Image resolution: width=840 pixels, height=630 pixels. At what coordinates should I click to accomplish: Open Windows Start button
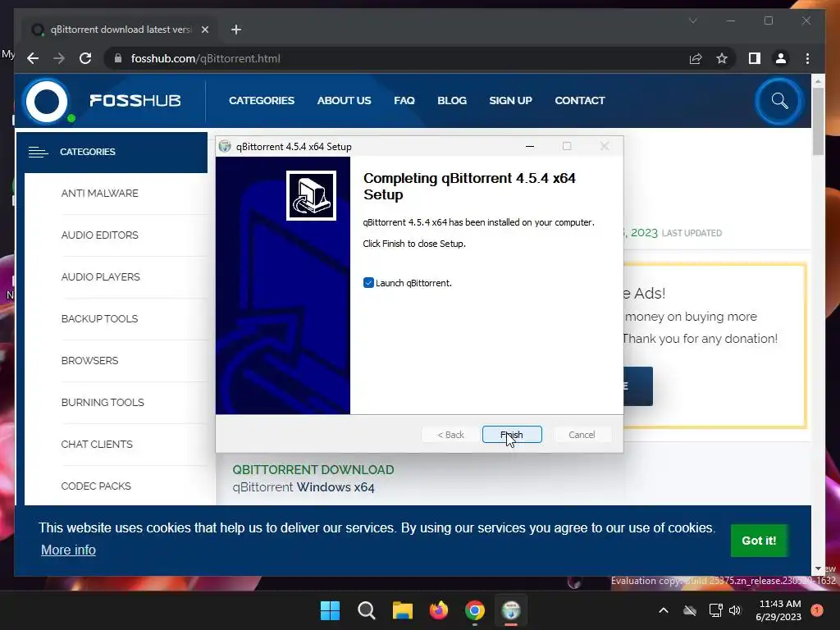pos(330,610)
